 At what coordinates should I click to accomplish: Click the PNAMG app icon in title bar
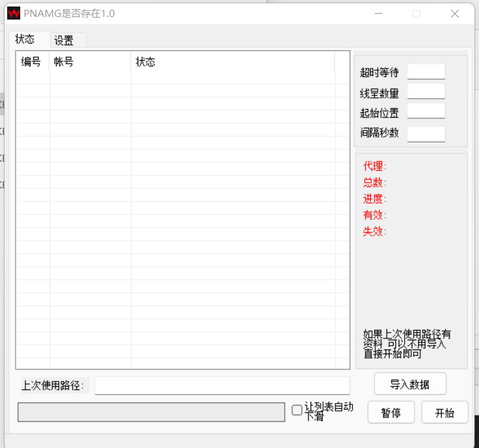pos(14,13)
